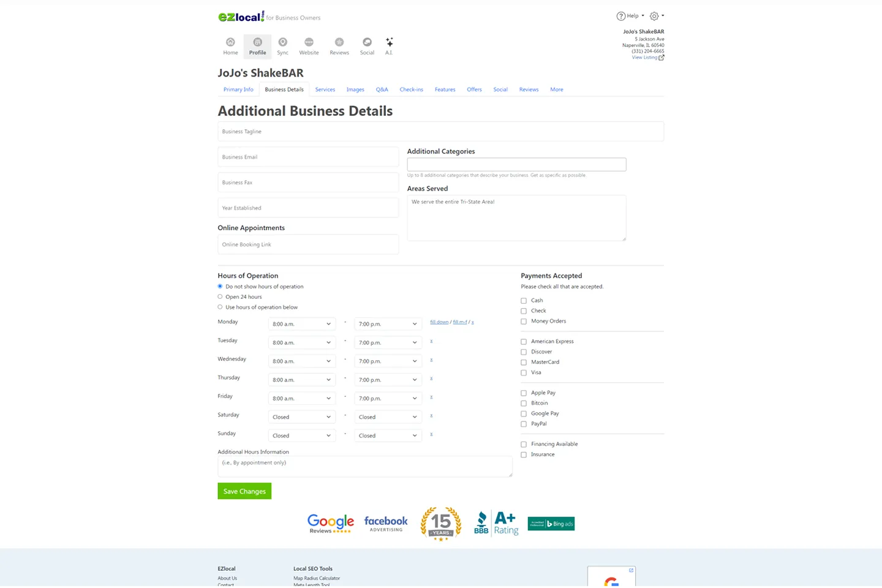Viewport: 882px width, 588px height.
Task: Check the Insurance box
Action: tap(524, 455)
